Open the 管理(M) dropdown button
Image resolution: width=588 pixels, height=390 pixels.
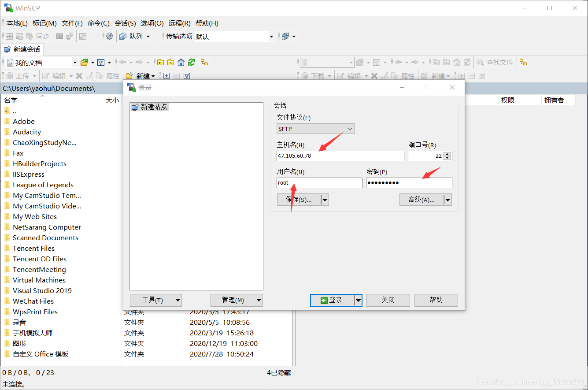point(237,300)
